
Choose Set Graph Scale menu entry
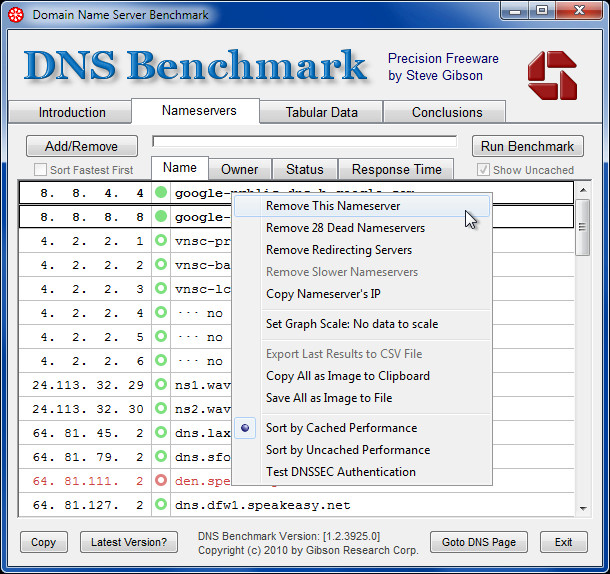click(362, 324)
